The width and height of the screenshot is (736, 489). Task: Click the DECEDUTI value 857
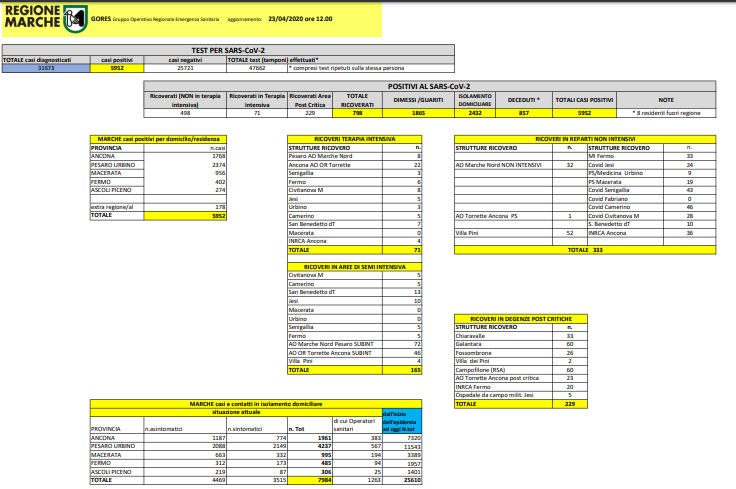tap(524, 113)
